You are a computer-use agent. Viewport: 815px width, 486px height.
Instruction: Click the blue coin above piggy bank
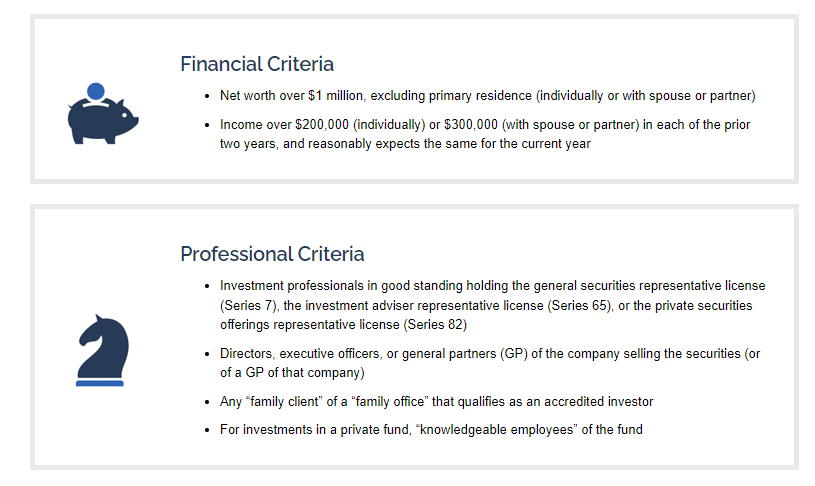coord(96,91)
